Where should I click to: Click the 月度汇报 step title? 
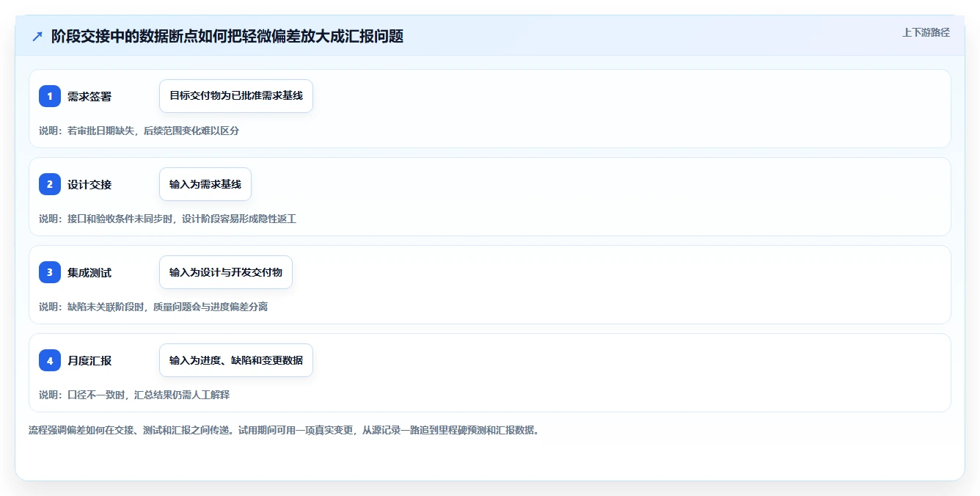(89, 360)
